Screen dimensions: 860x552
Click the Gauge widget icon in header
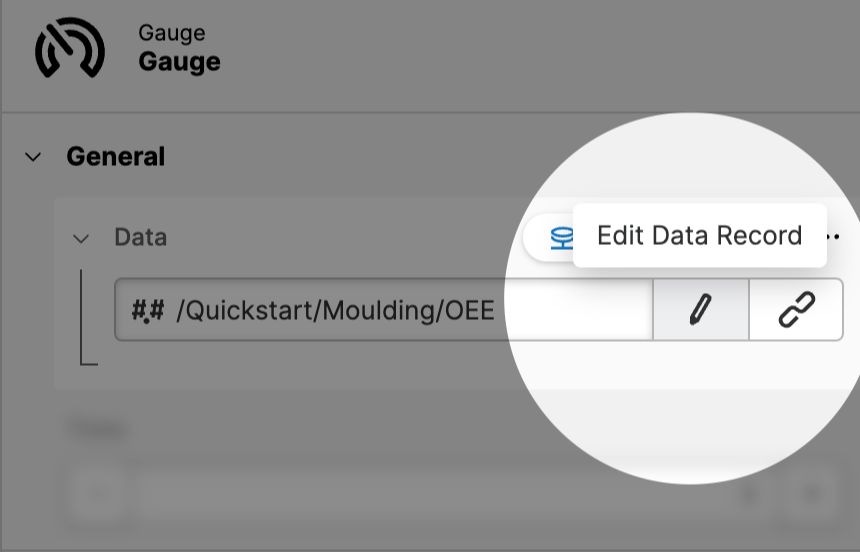tap(70, 50)
